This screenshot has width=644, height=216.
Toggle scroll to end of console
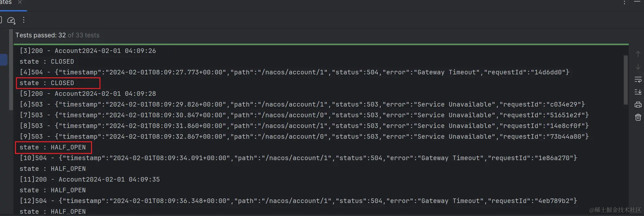click(x=638, y=92)
